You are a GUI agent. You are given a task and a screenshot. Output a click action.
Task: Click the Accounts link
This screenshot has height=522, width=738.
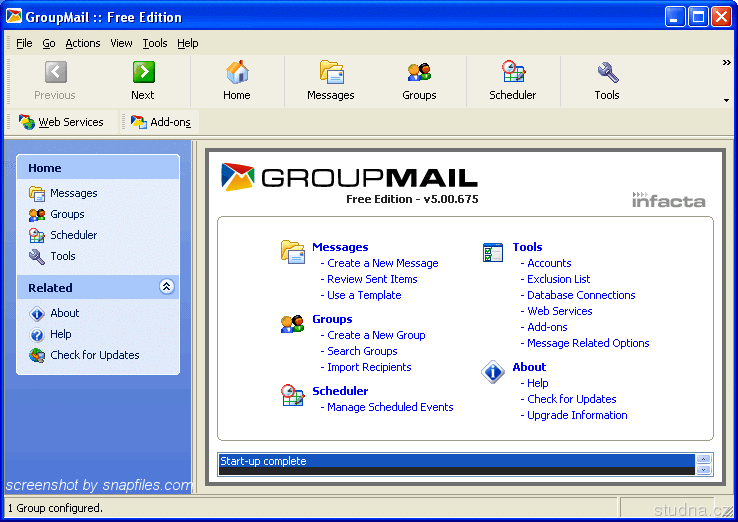click(x=549, y=263)
